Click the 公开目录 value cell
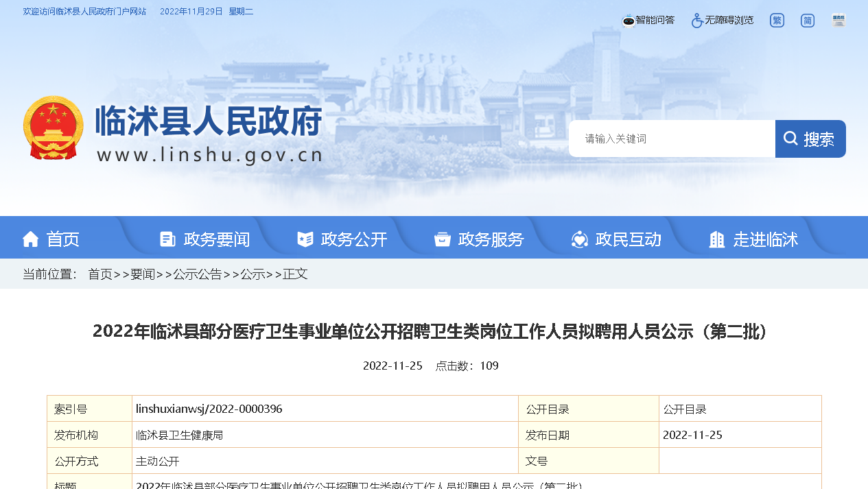The height and width of the screenshot is (489, 868). [740, 409]
